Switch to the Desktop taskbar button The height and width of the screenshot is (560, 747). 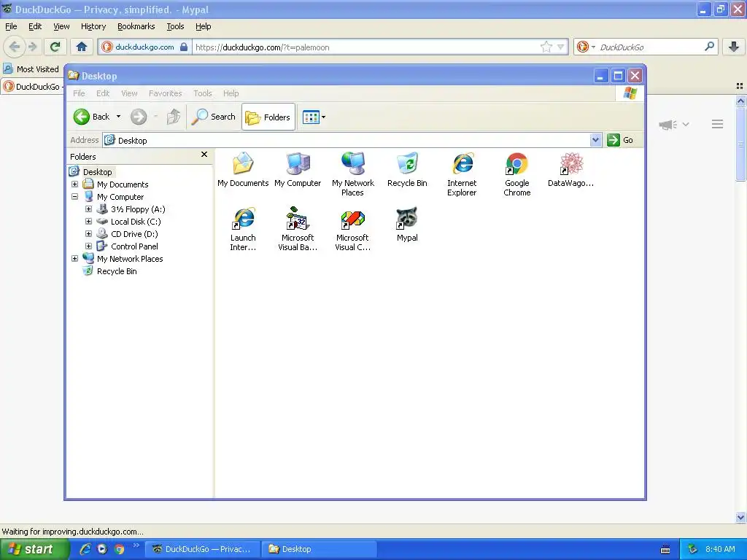coord(320,549)
